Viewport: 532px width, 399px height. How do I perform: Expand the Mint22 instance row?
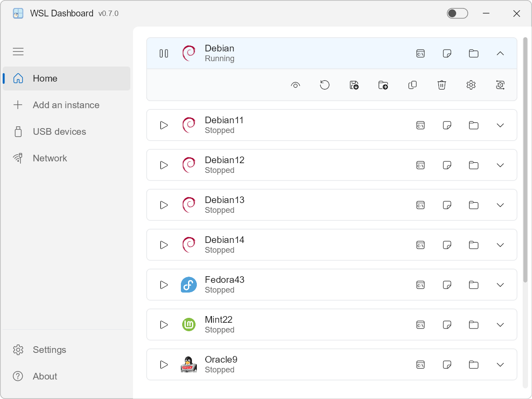click(500, 325)
